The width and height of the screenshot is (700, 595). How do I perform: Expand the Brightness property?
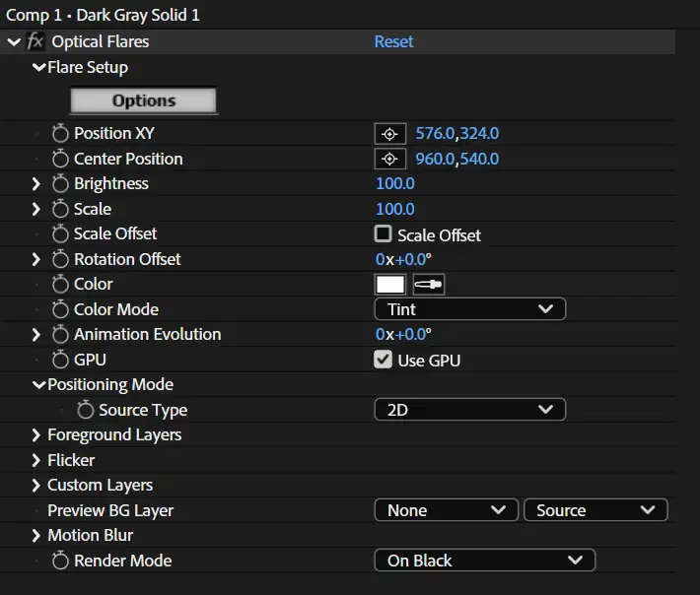[36, 184]
